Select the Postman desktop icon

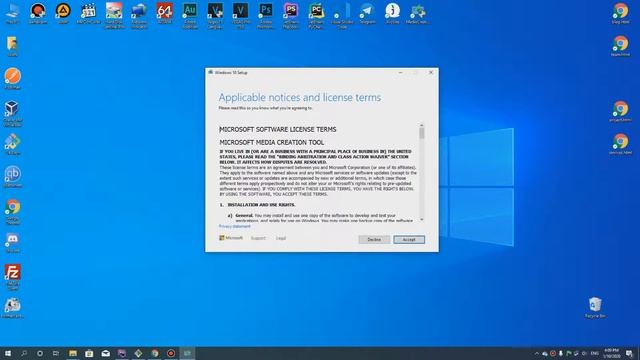click(12, 78)
